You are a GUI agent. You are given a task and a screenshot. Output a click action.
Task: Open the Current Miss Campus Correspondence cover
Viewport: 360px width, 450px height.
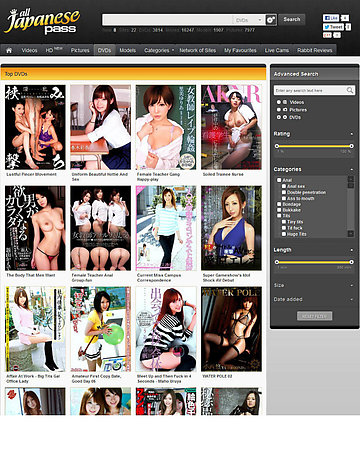pyautogui.click(x=166, y=228)
